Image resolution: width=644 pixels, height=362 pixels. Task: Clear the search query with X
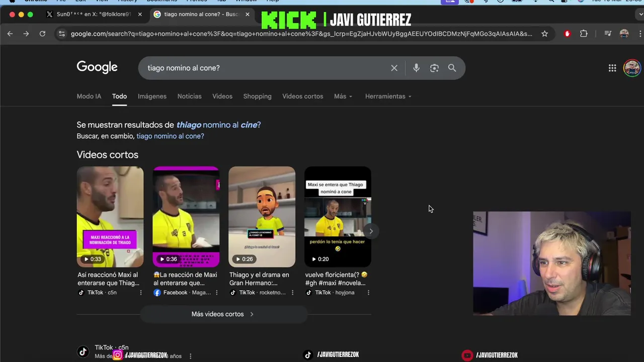[x=394, y=68]
